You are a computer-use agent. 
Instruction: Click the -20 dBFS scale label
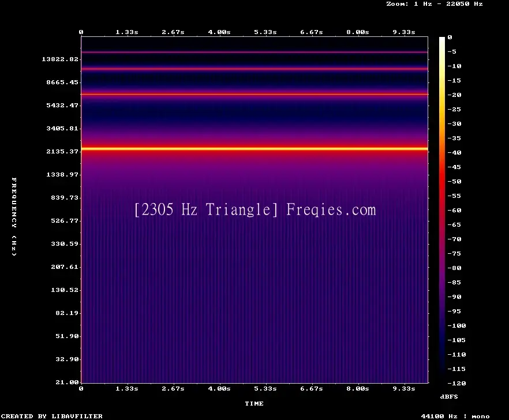coord(454,95)
